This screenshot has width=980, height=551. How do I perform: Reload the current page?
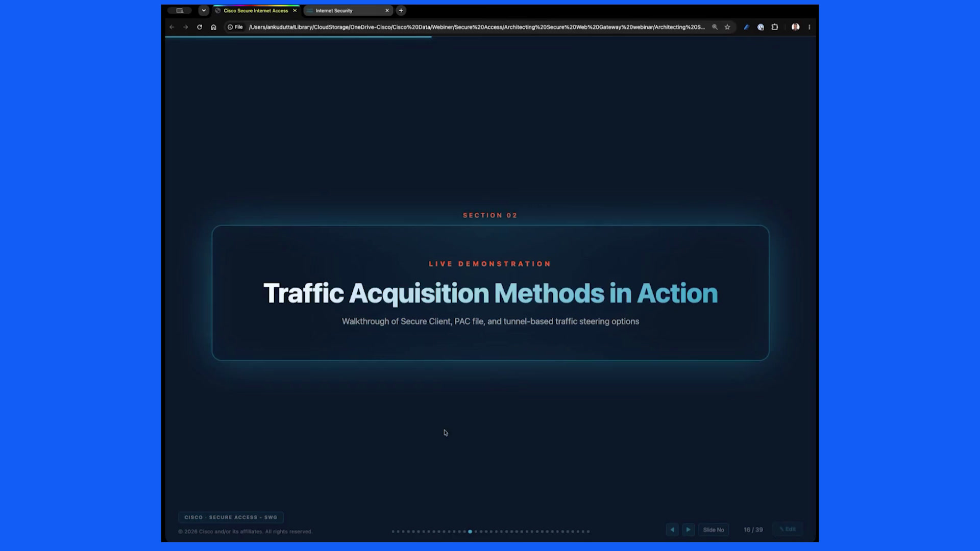(200, 27)
